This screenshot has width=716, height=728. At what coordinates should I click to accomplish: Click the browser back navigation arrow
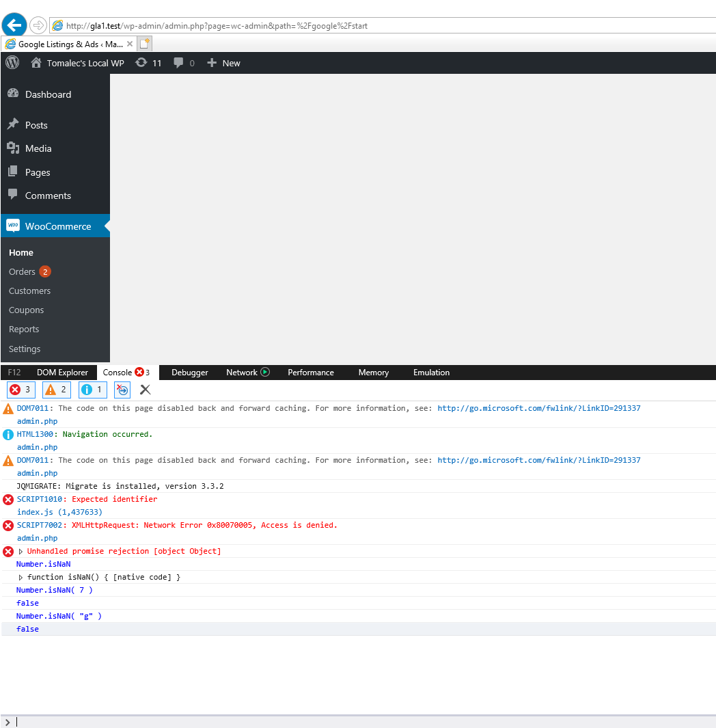click(x=14, y=25)
